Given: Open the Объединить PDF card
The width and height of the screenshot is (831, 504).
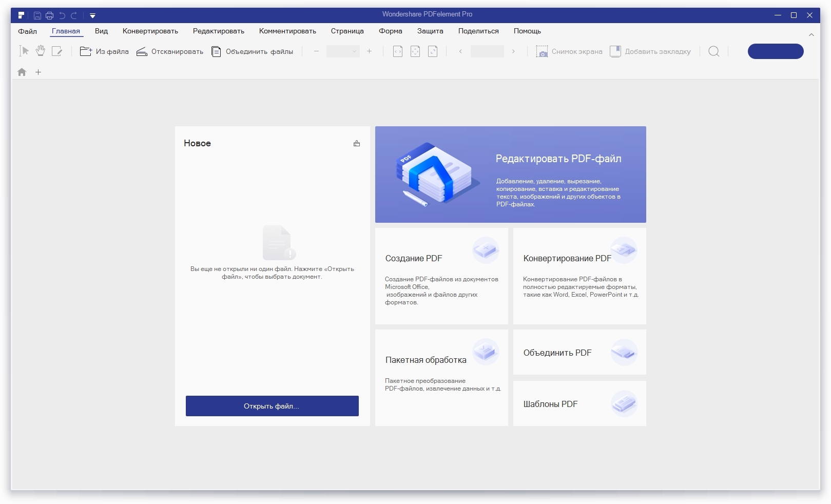Looking at the screenshot, I should [x=579, y=352].
